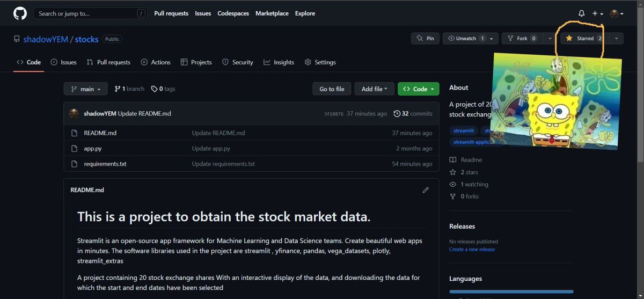
Task: View the 2 stars link
Action: (464, 172)
